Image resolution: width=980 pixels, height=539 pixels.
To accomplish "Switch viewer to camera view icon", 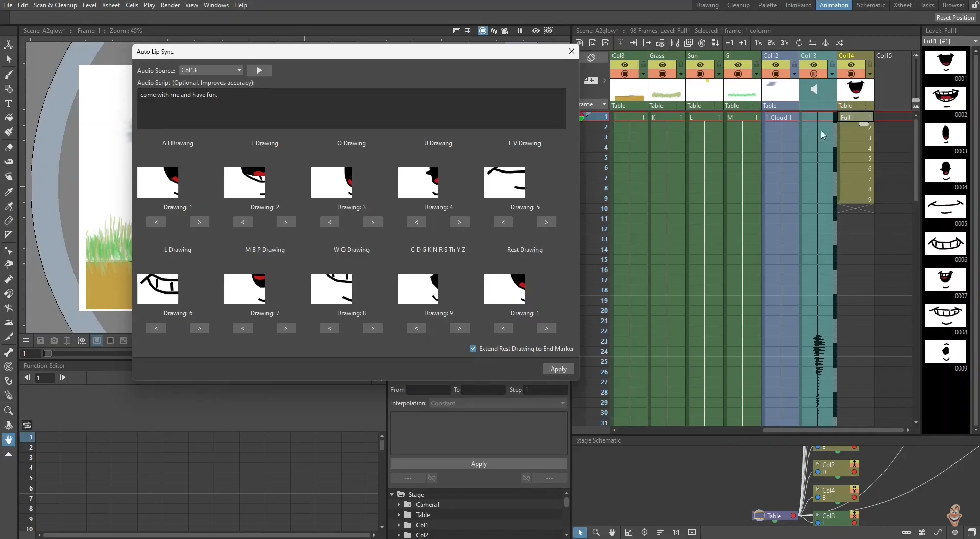I will pyautogui.click(x=505, y=31).
